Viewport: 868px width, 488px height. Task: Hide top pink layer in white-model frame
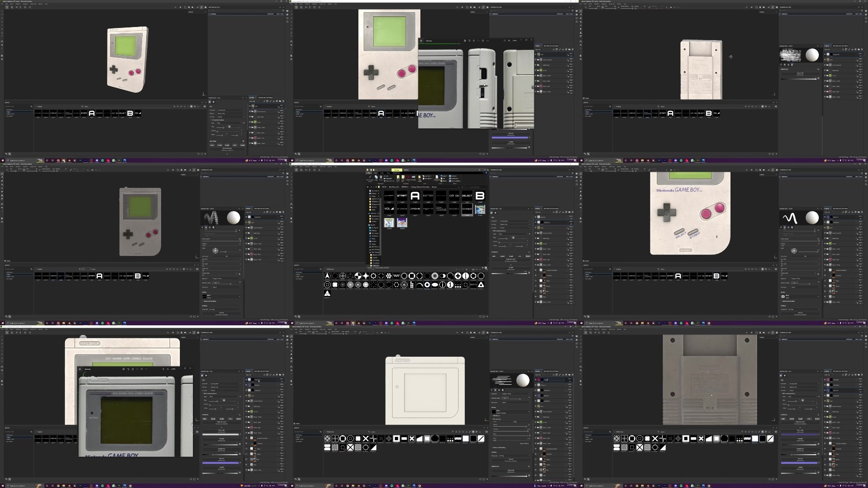pos(536,380)
